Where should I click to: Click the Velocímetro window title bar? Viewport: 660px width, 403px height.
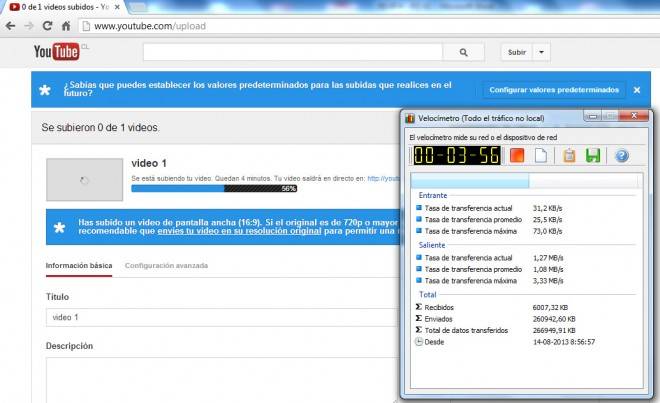[492, 118]
